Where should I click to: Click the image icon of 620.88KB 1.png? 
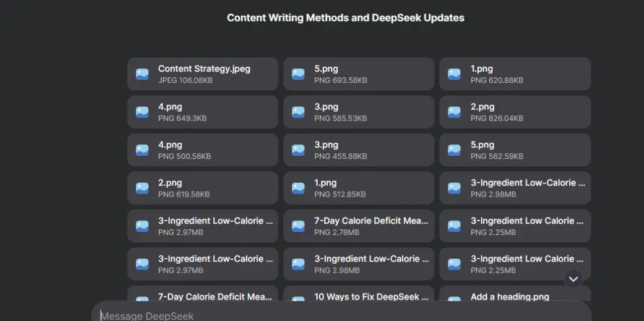click(454, 74)
